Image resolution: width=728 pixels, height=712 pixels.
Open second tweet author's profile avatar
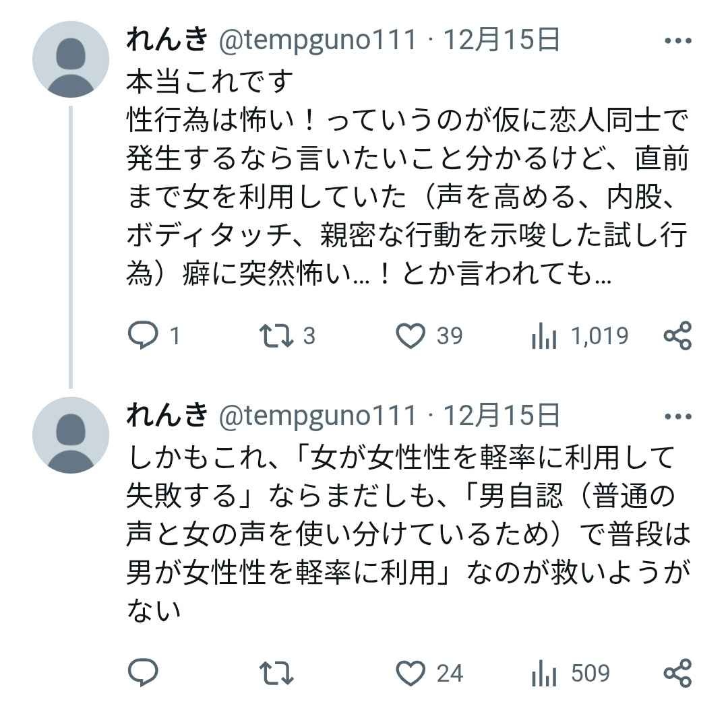coord(71,435)
